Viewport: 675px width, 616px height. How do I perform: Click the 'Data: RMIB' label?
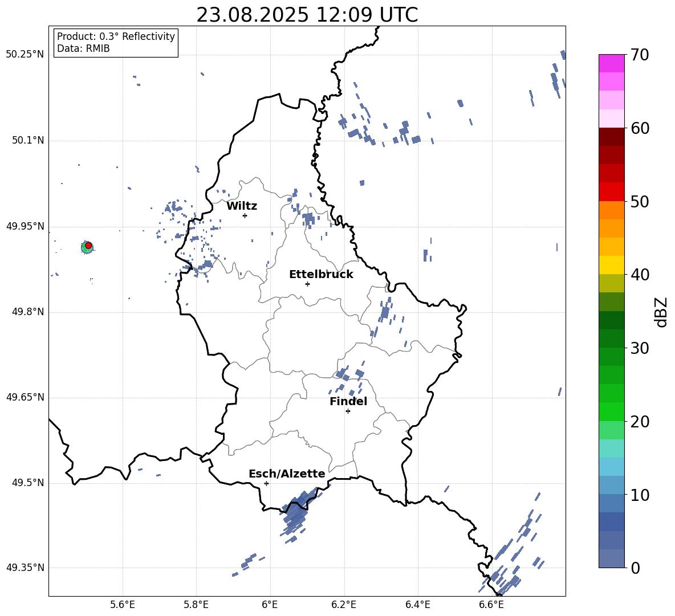coord(83,48)
